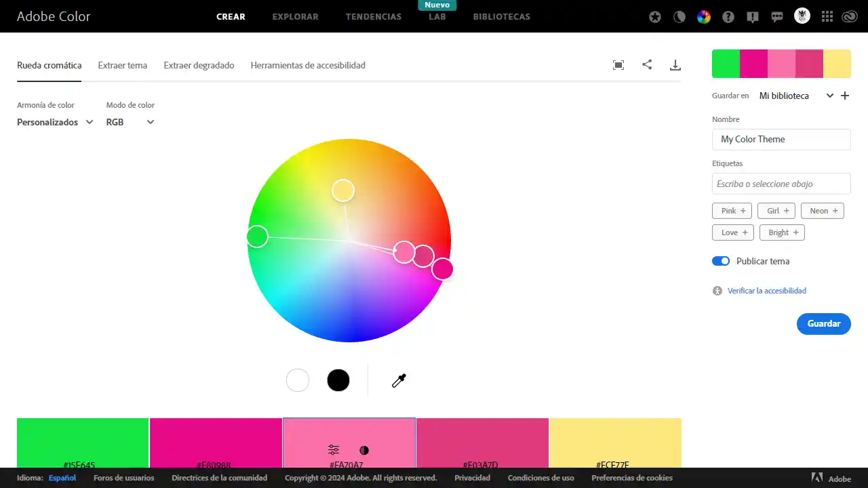This screenshot has width=868, height=488.
Task: Set base color using the contrast icon on swatch
Action: 364,449
